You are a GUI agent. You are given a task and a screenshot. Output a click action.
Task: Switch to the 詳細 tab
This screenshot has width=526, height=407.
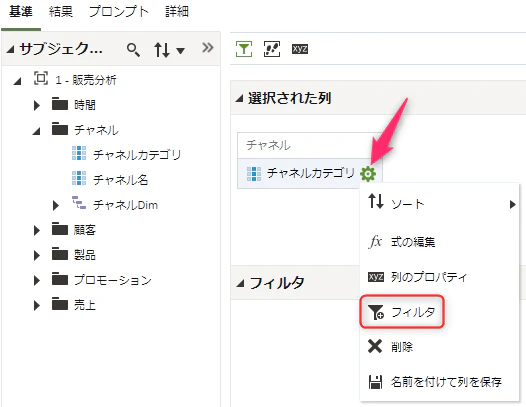(x=177, y=12)
